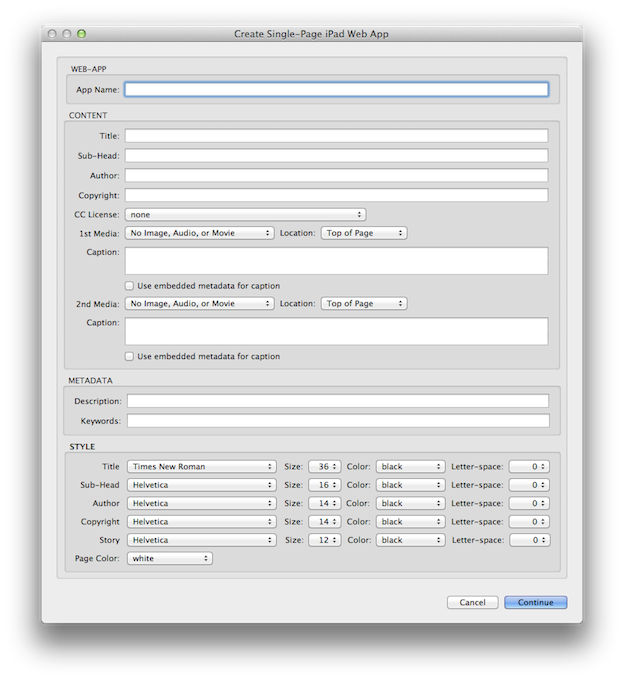Open the Sub-Head Letter-space selector
The width and height of the screenshot is (624, 681).
click(x=530, y=485)
